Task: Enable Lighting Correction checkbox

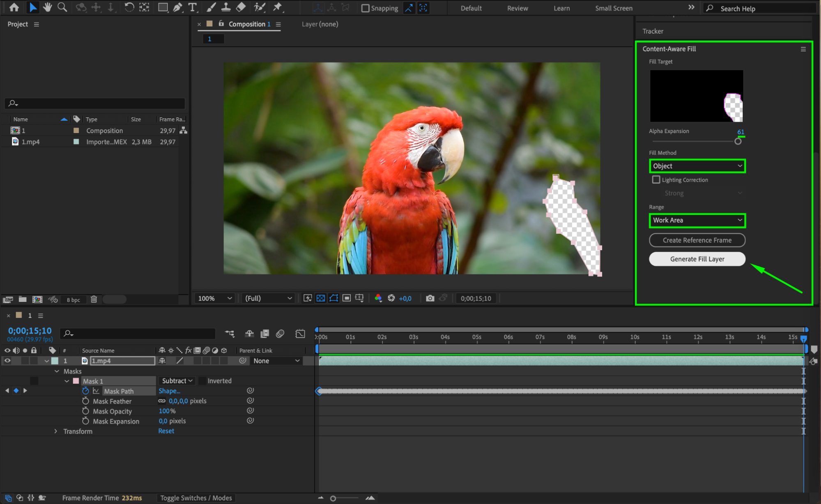Action: [656, 180]
